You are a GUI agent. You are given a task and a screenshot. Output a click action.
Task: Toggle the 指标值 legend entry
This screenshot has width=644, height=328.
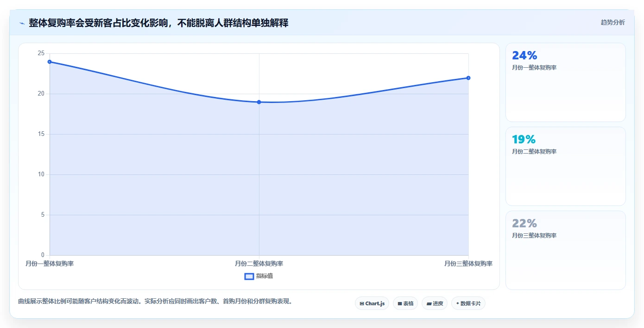[x=259, y=276]
